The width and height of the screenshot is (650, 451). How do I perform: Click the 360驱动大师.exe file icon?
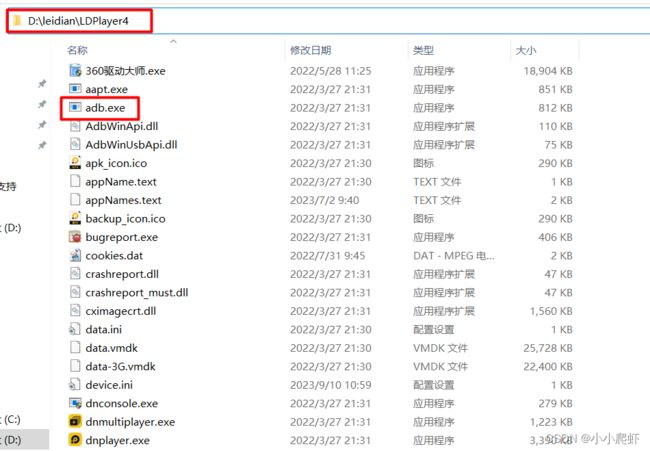coord(75,70)
